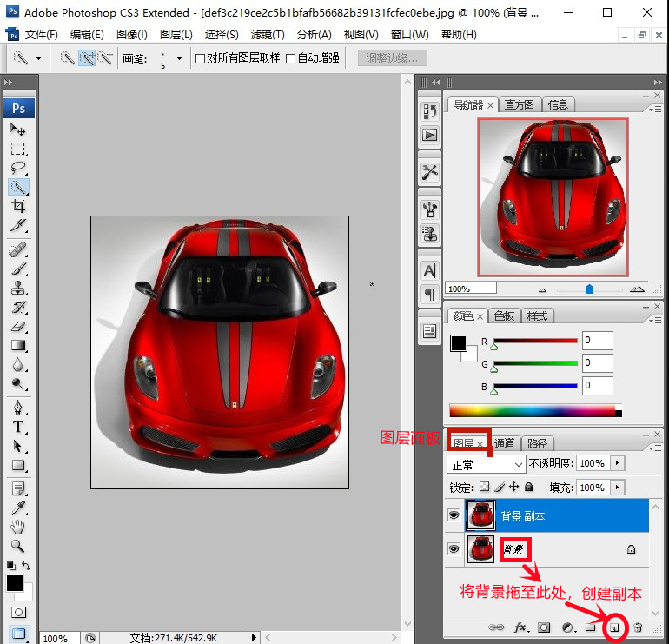Select the Eraser tool
669x644 pixels.
18,327
